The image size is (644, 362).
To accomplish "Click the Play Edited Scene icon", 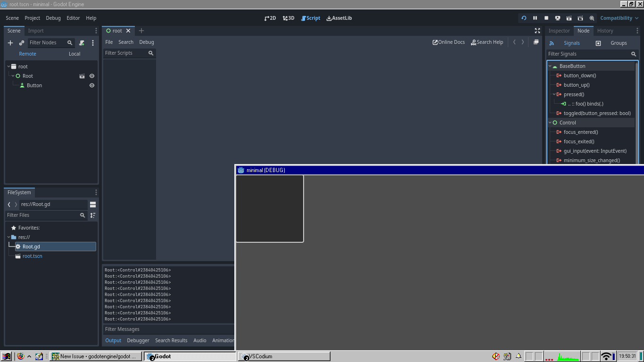I will (569, 18).
